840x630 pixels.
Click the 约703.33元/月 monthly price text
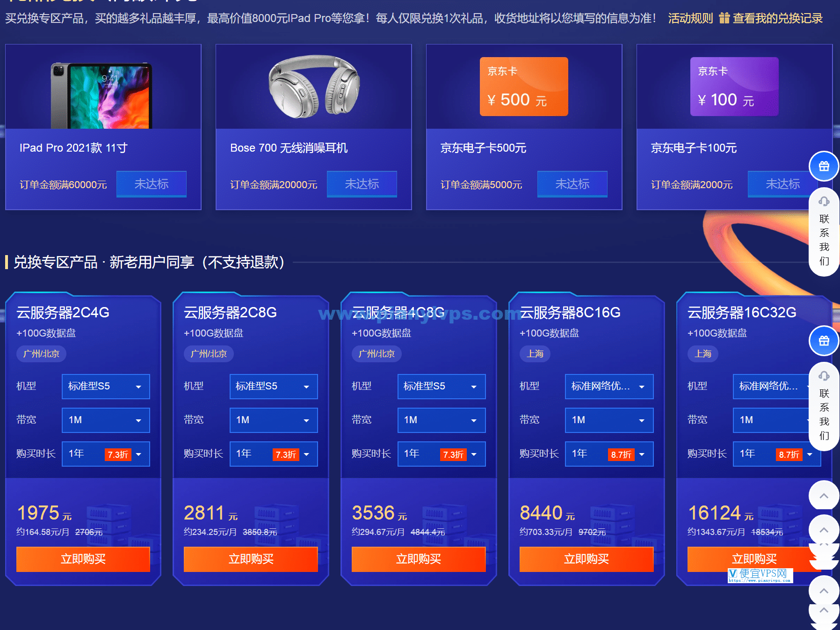click(x=546, y=532)
